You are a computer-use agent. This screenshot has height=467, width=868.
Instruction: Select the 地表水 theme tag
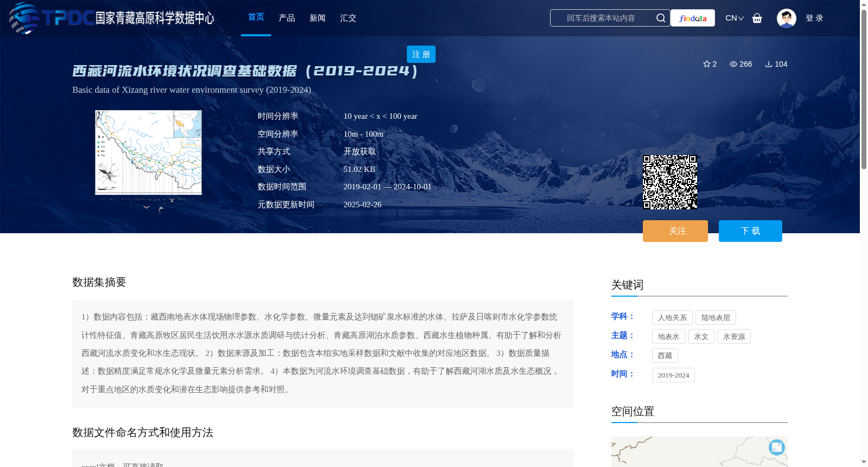click(668, 337)
